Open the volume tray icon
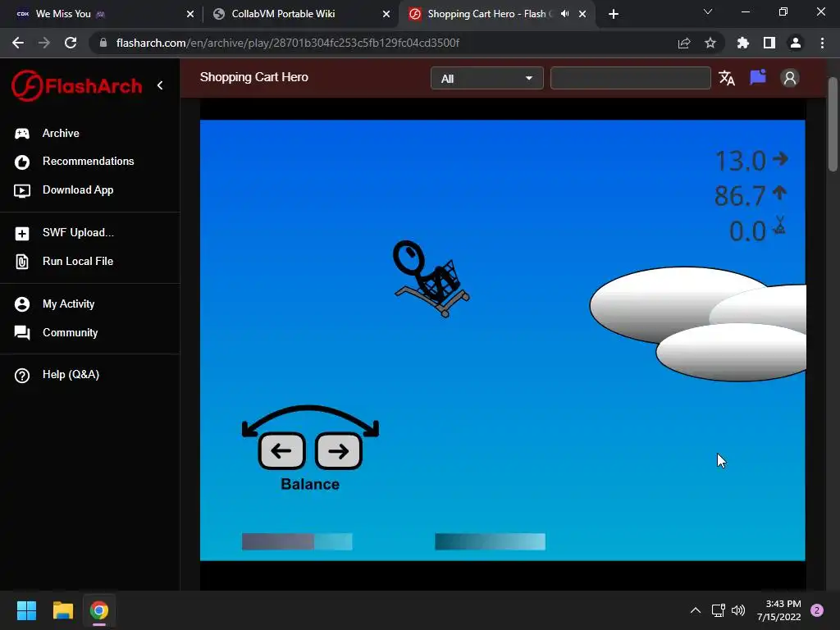Image resolution: width=840 pixels, height=630 pixels. 738,610
